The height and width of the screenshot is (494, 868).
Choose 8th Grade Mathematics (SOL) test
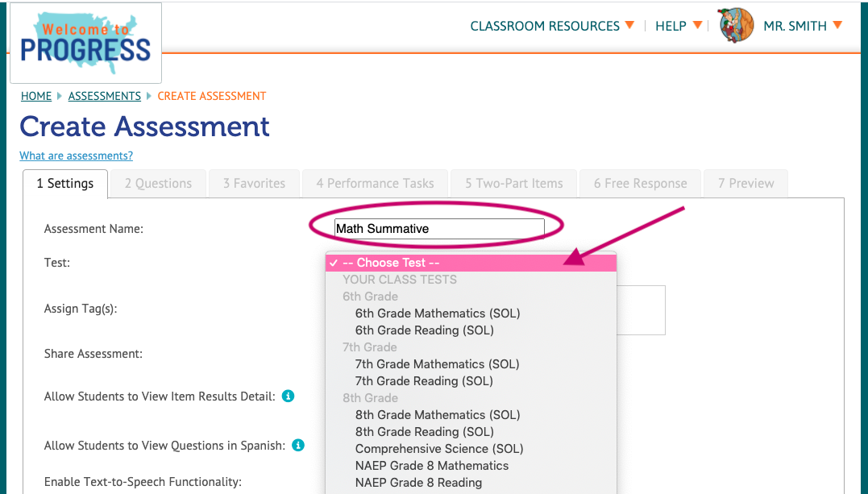[438, 415]
